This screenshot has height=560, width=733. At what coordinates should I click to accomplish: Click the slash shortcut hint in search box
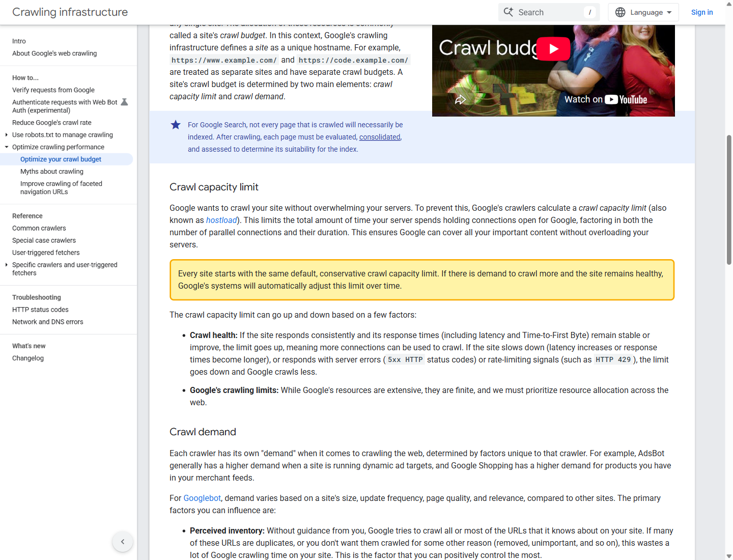click(x=590, y=12)
